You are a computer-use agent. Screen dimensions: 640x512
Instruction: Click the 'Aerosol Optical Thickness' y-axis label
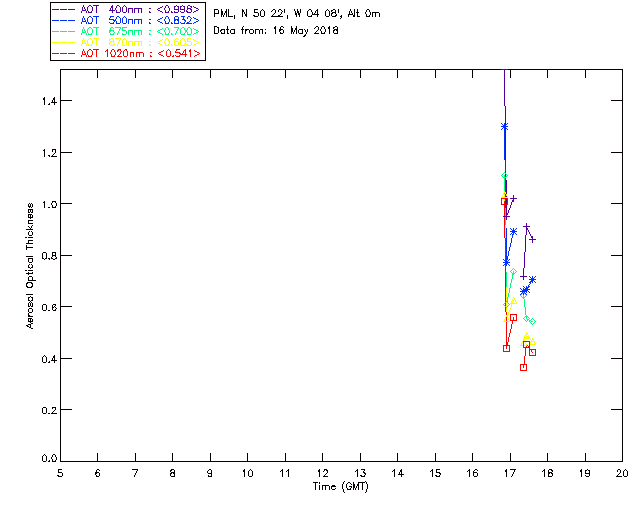coord(30,266)
